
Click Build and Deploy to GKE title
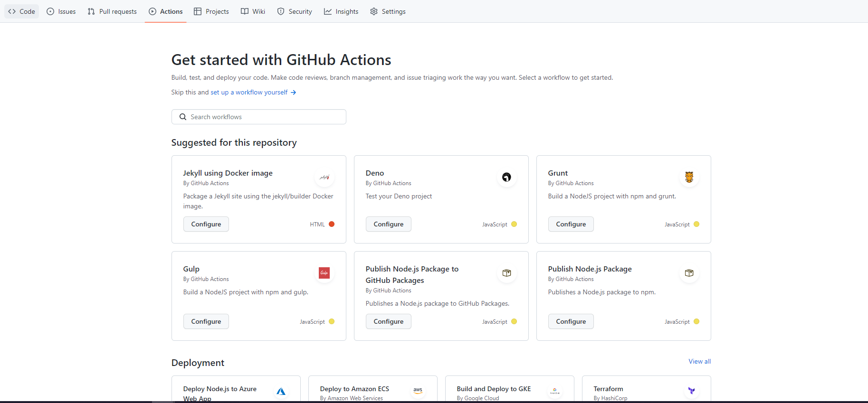click(x=494, y=389)
